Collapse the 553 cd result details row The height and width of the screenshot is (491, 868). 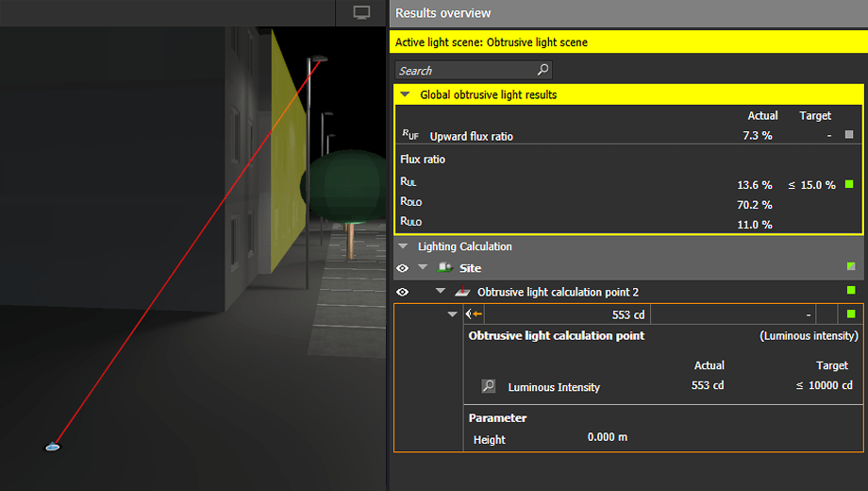(452, 314)
